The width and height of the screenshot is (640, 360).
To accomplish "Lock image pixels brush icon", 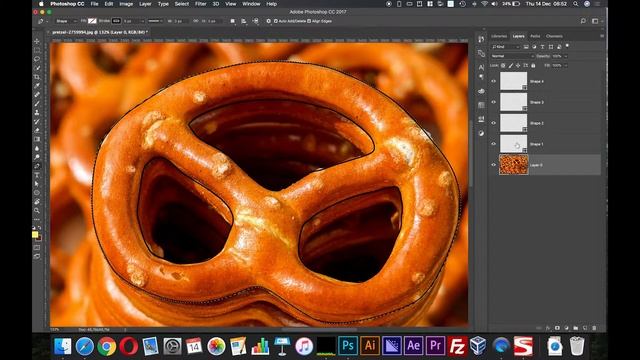I will (x=511, y=65).
